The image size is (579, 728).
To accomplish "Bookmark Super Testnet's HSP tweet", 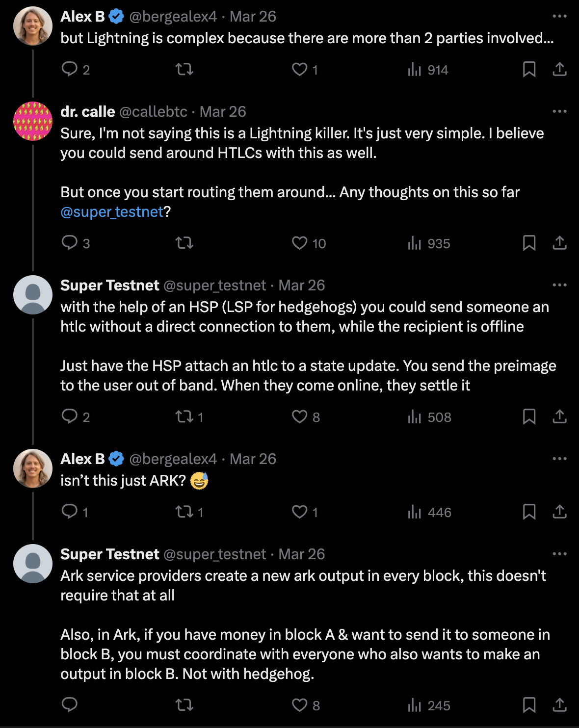I will 529,416.
